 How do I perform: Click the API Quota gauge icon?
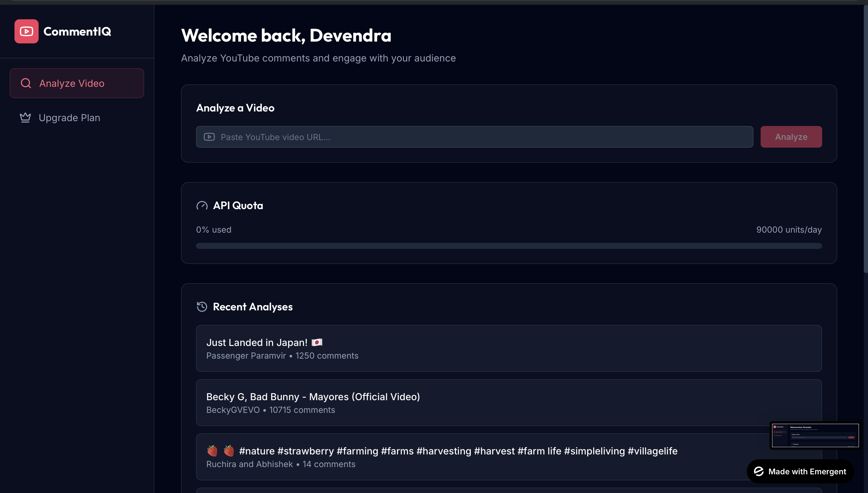(202, 206)
